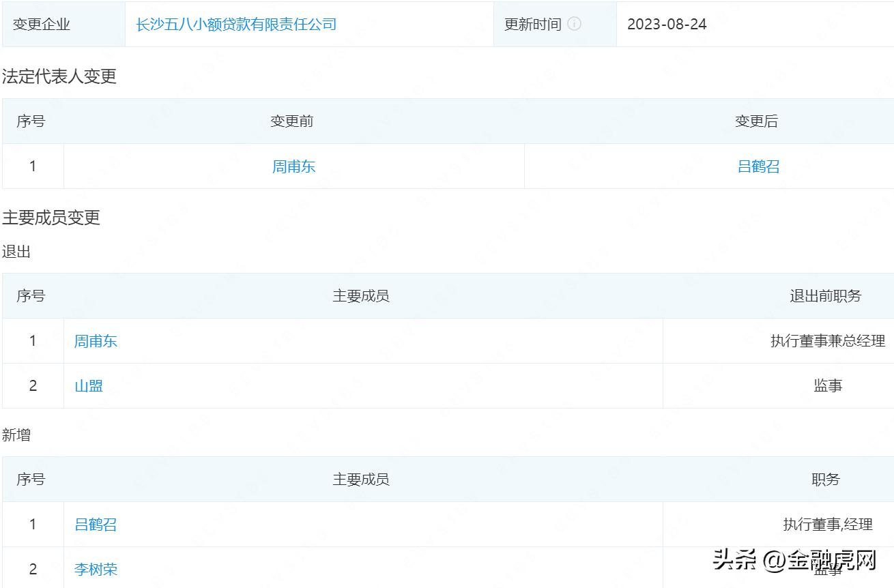Viewport: 894px width, 588px height.
Task: Click the 职务 column header in the 新增 table
Action: (x=826, y=480)
